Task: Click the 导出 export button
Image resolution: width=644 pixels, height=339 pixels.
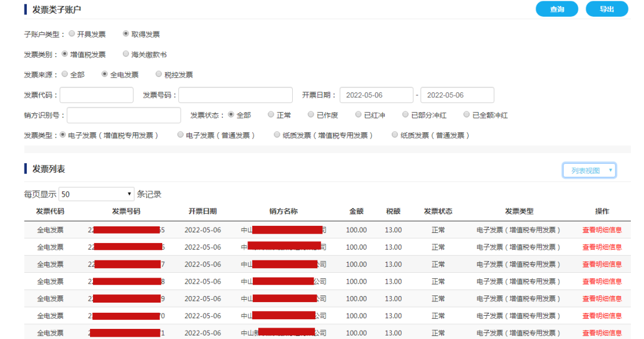Action: 606,9
